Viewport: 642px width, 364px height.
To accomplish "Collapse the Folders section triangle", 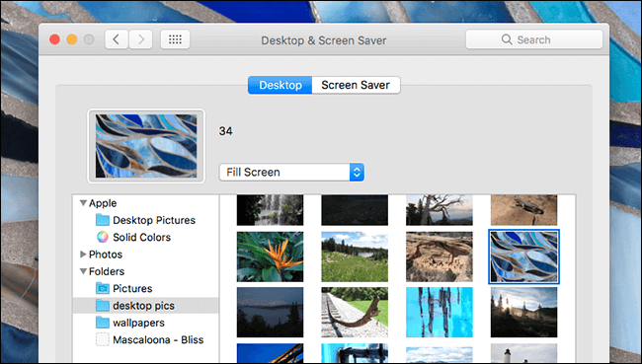I will (x=83, y=271).
